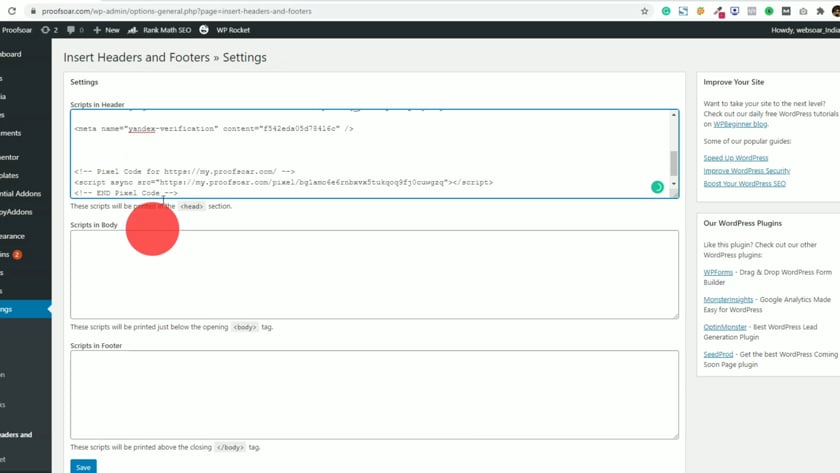Open the WPForms plugin link
Screen dimensions: 840x473
(718, 272)
